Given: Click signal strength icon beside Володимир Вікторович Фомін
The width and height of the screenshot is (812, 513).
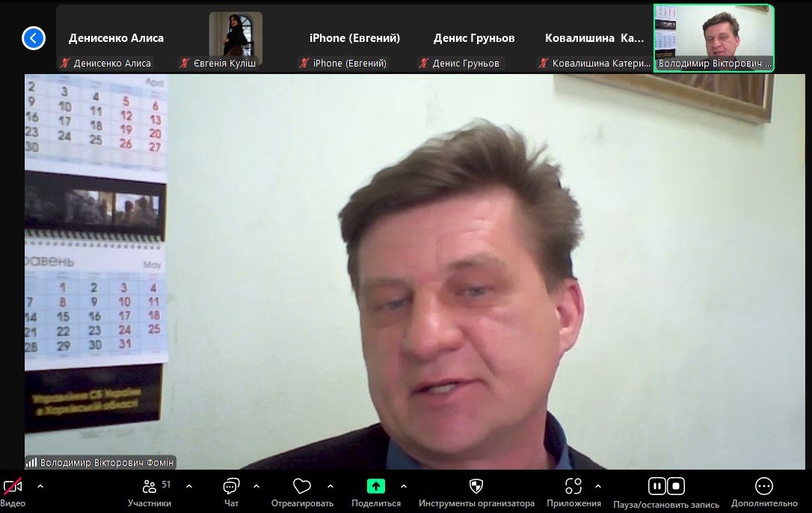Looking at the screenshot, I should click(x=31, y=462).
